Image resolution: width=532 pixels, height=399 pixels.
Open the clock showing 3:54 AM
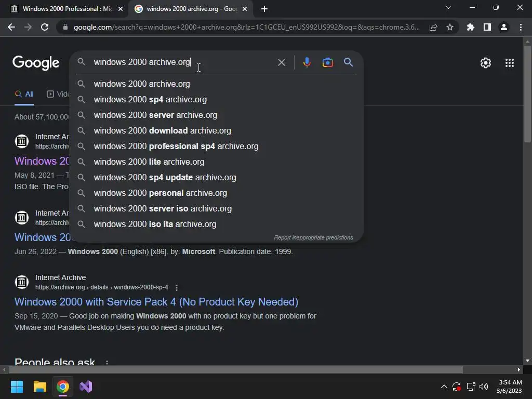[509, 387]
